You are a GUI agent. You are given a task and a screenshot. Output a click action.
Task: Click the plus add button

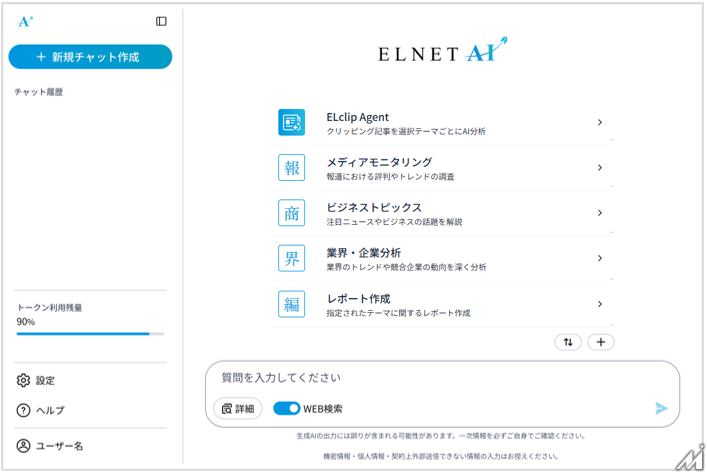pyautogui.click(x=601, y=342)
